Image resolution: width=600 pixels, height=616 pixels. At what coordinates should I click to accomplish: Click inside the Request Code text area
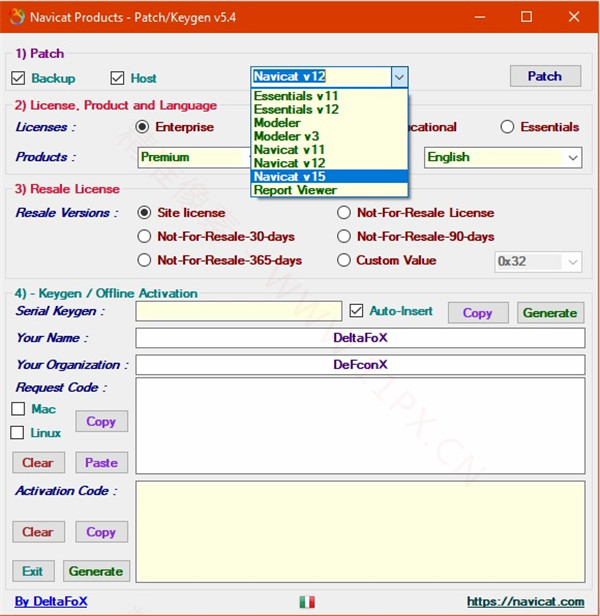[x=360, y=426]
